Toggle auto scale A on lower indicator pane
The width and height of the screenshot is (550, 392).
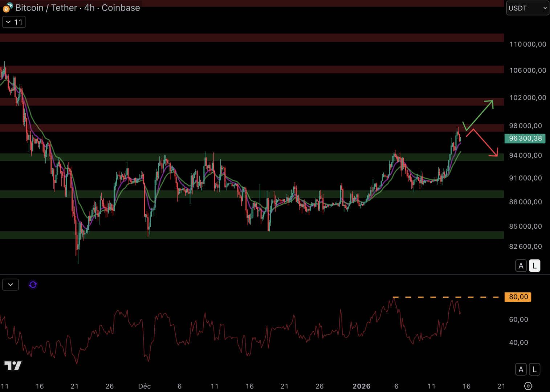[x=521, y=369]
